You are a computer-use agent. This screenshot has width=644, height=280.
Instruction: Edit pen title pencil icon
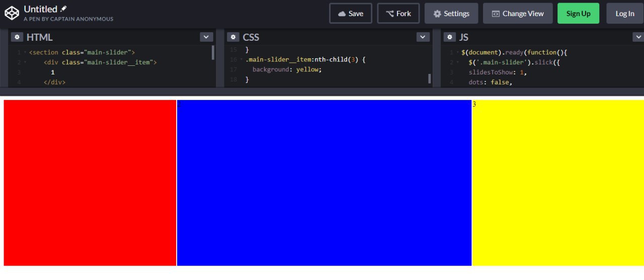point(63,9)
